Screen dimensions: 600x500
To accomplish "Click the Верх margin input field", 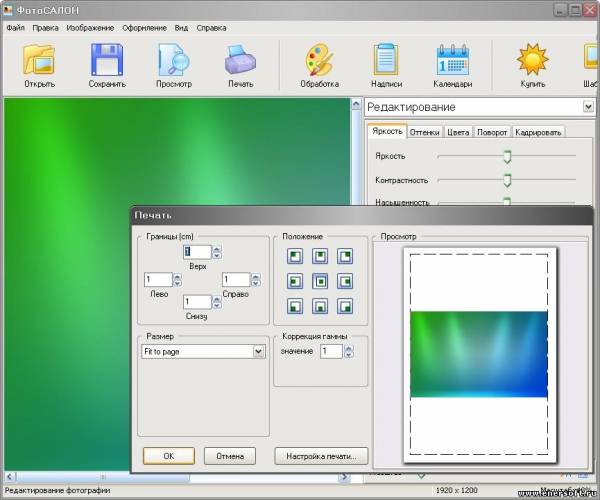I will (x=197, y=252).
